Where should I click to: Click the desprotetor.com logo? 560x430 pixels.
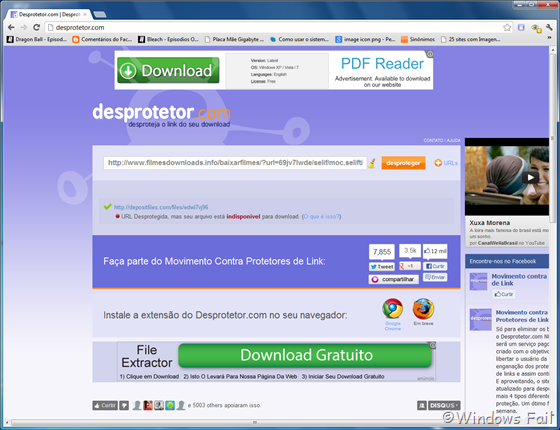pos(161,115)
